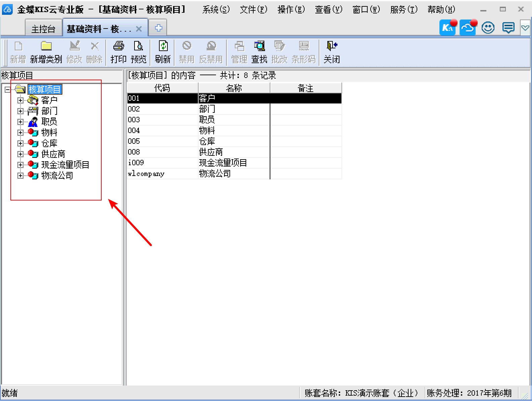532x401 pixels.
Task: Select row with code wlcompany
Action: coord(234,174)
